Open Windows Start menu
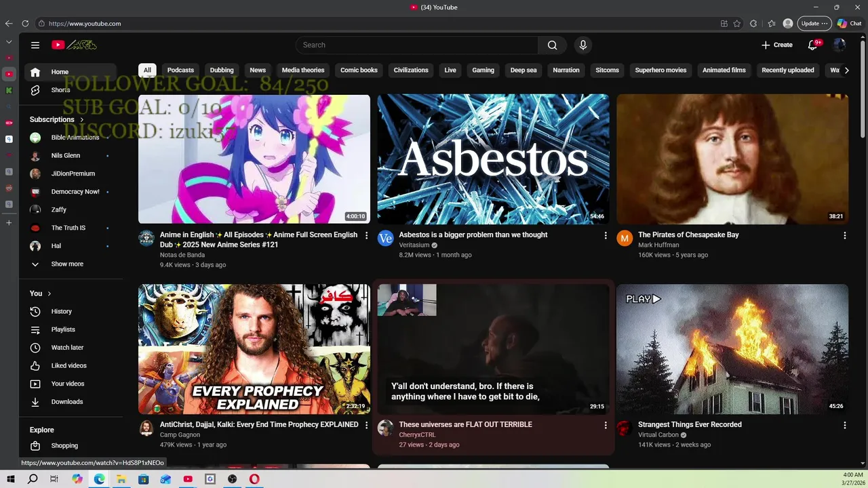 (x=11, y=479)
